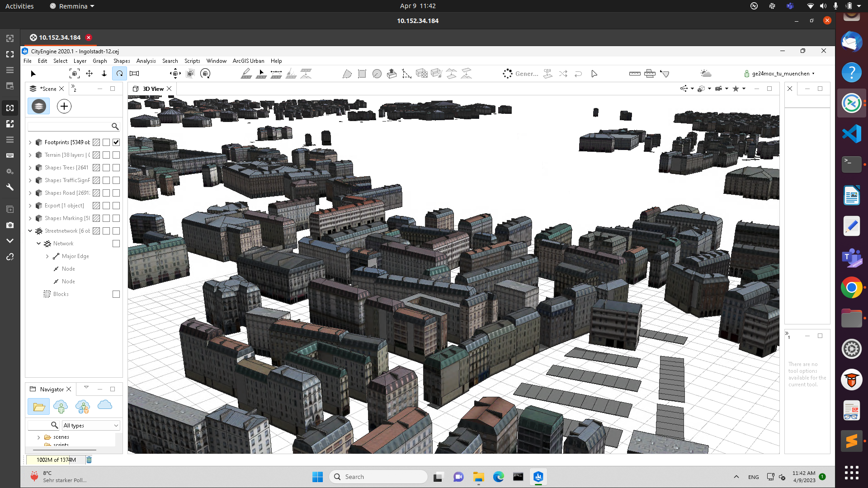Click the ge24mox_tu_muenchen account button
Screen dimensions: 868x488
pyautogui.click(x=779, y=74)
